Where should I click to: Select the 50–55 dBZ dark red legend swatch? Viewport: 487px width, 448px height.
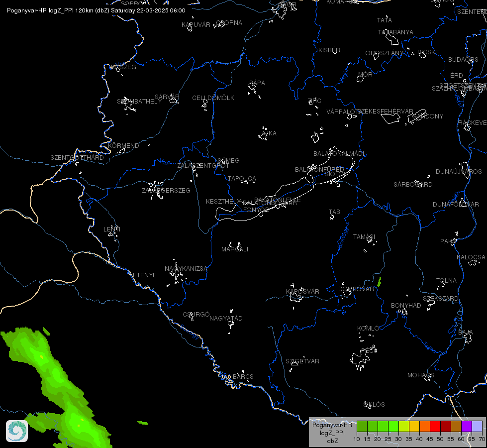(x=446, y=426)
